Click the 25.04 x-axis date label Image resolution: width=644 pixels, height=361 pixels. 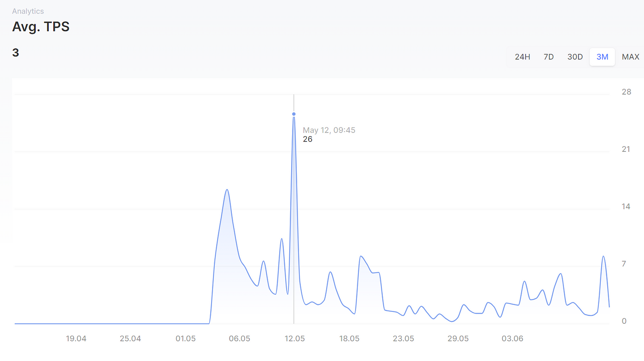point(130,339)
